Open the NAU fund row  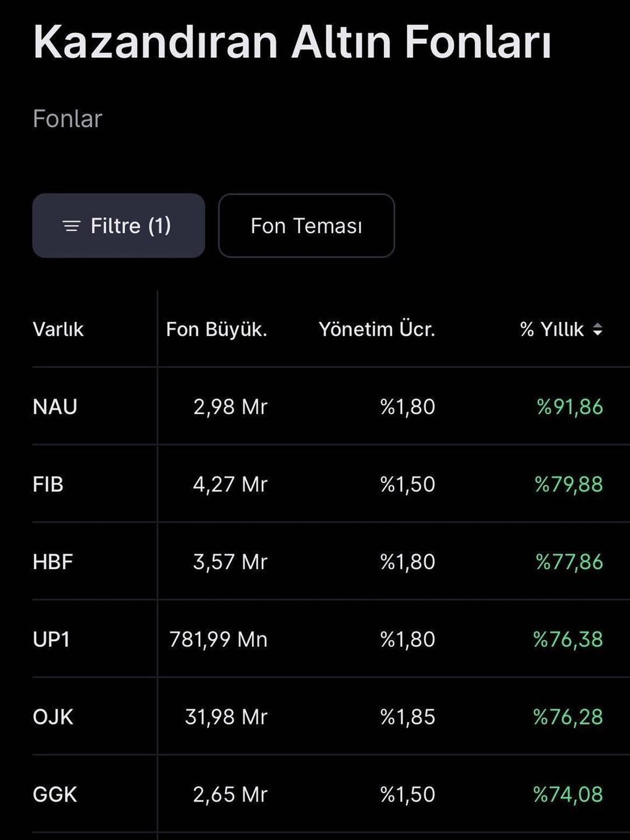tap(55, 407)
